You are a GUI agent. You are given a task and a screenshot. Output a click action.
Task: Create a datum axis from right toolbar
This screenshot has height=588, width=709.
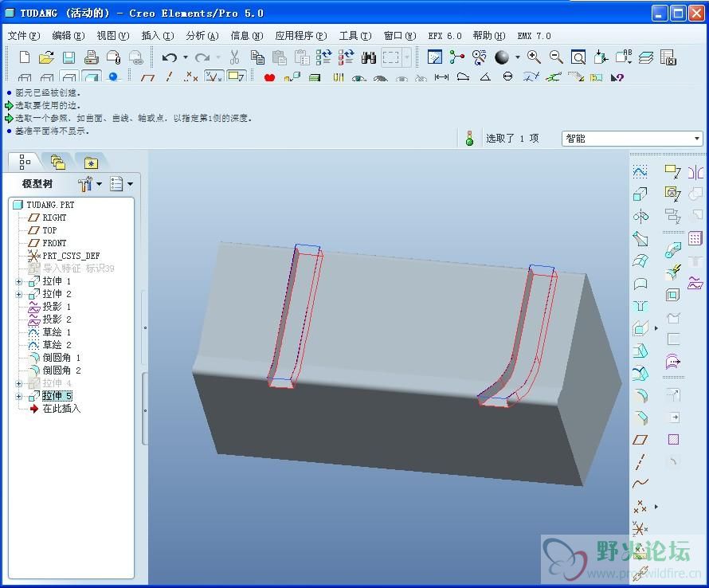click(x=640, y=461)
